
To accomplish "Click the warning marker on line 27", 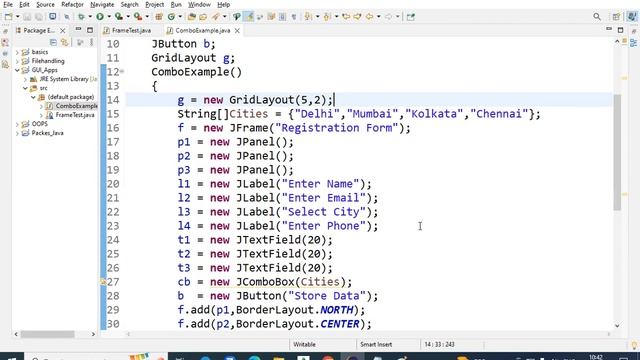I will coord(103,282).
